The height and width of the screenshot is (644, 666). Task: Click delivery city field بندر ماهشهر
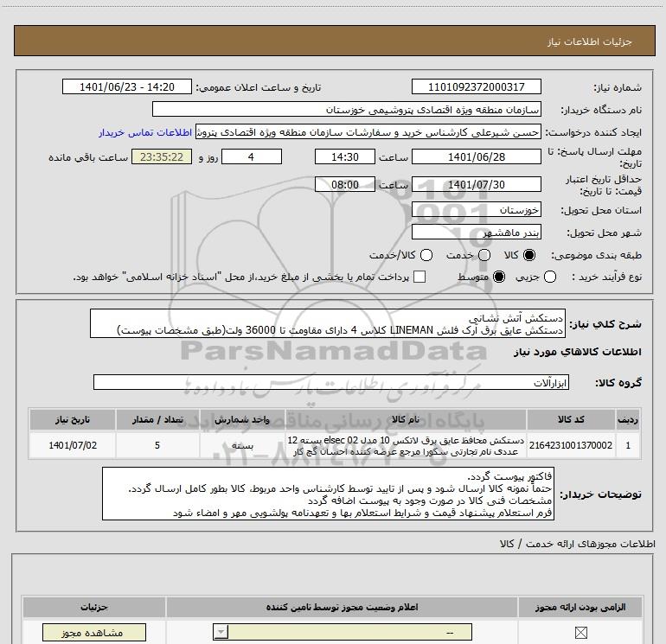(x=476, y=233)
